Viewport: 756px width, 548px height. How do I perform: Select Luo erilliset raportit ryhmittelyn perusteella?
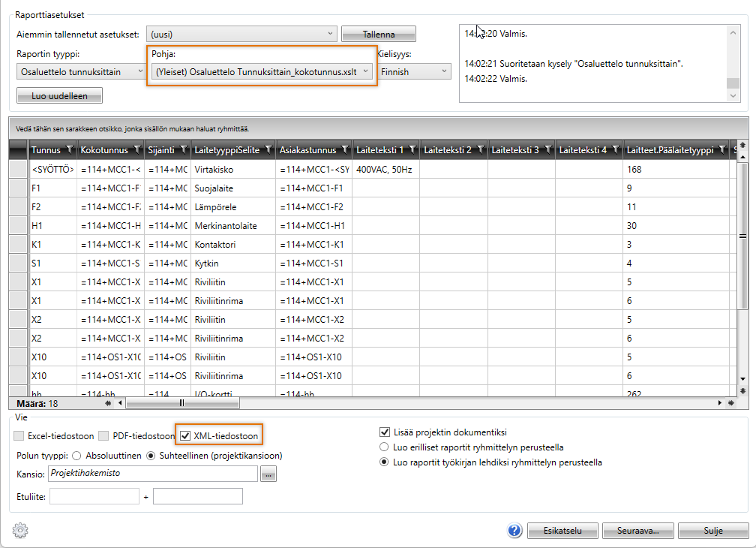385,447
